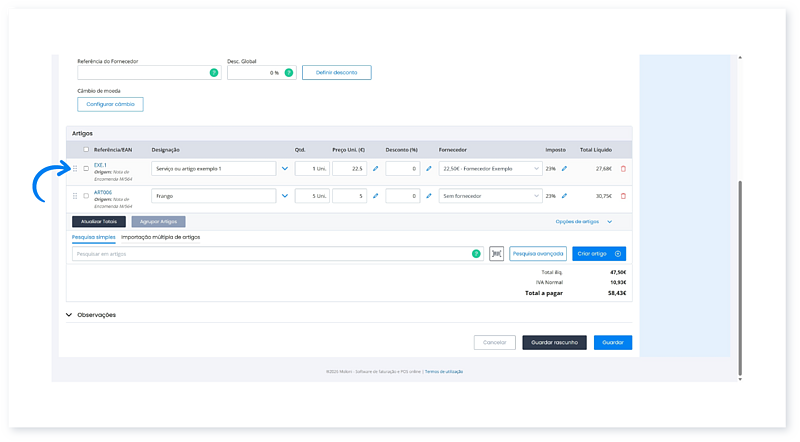
Task: Open Opções de artigos dropdown
Action: [x=584, y=222]
